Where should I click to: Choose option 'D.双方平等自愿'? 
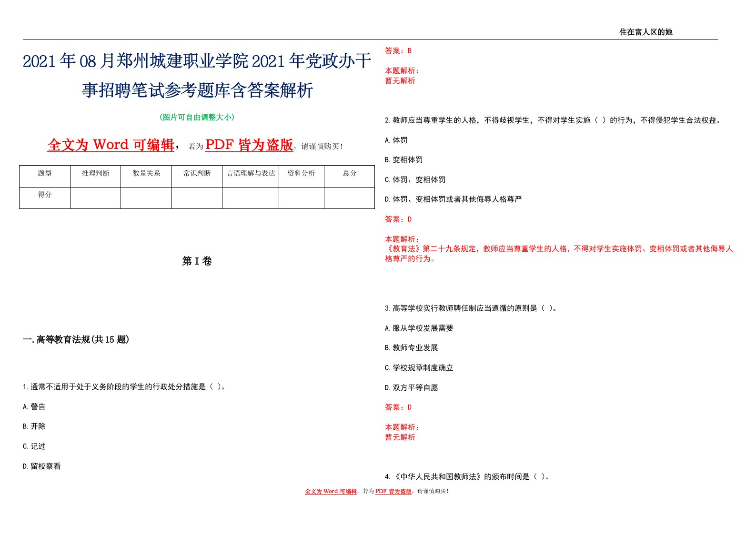412,388
